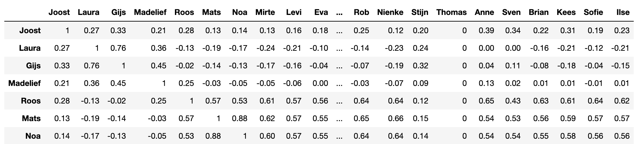Click the Madelief row label
This screenshot has height=144, width=644.
click(x=25, y=83)
